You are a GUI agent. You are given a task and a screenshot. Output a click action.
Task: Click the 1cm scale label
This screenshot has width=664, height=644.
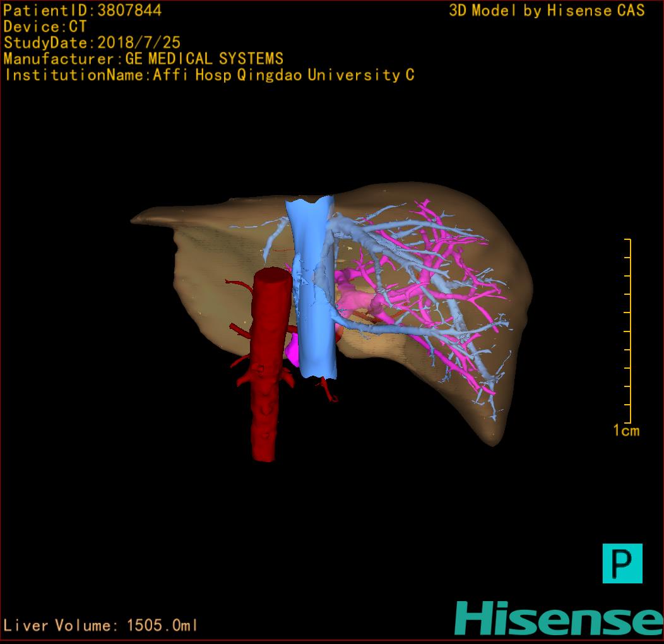625,431
